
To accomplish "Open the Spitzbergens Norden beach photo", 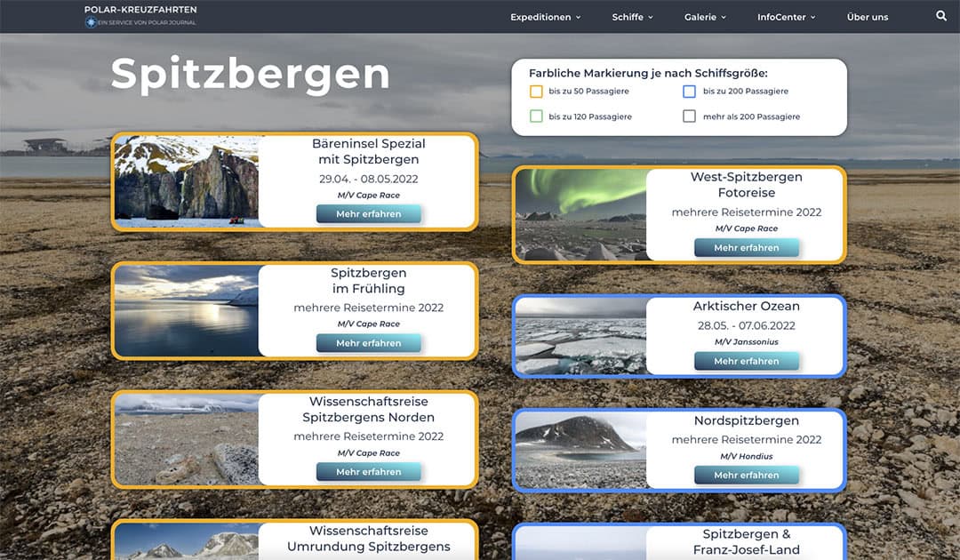I will 187,439.
